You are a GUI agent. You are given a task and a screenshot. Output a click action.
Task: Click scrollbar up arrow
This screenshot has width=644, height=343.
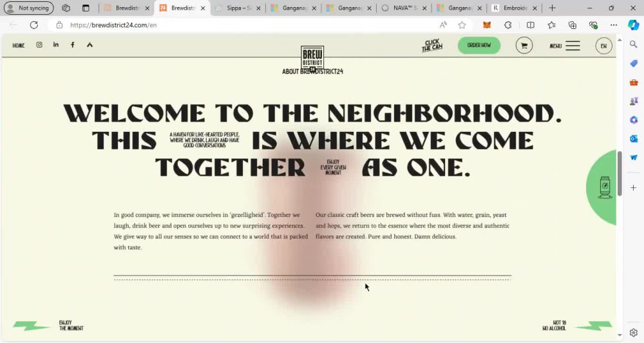point(620,40)
